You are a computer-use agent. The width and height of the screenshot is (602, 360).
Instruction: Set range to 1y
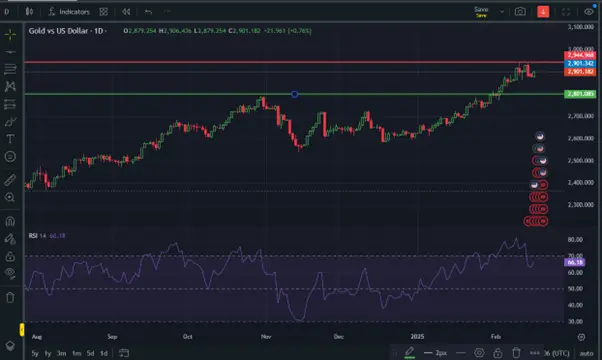click(x=48, y=353)
